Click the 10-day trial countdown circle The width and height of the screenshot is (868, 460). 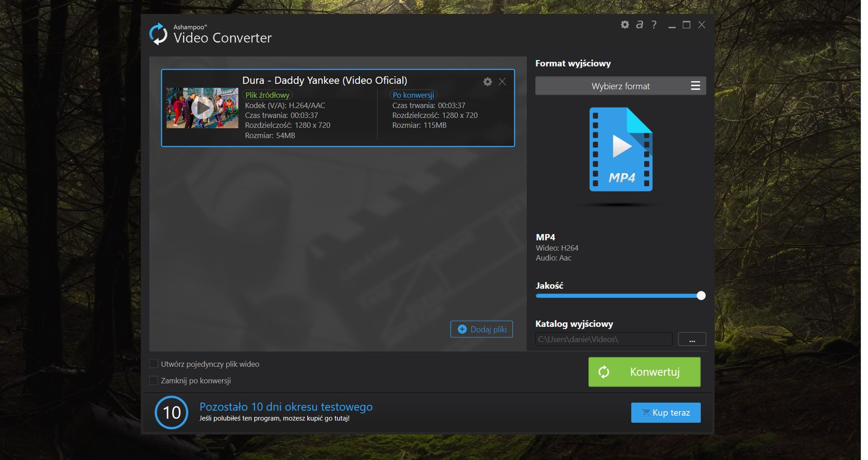172,413
